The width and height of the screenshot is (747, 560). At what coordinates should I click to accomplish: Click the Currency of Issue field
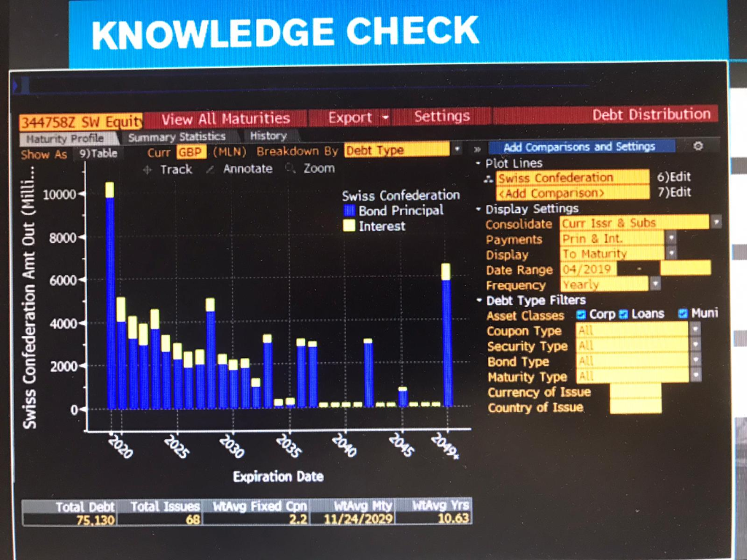click(x=635, y=391)
